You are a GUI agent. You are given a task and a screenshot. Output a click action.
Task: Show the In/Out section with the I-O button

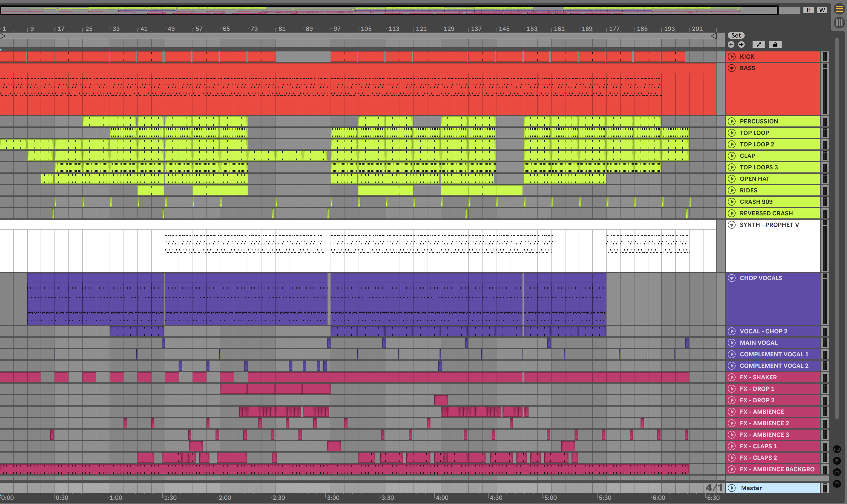click(837, 449)
